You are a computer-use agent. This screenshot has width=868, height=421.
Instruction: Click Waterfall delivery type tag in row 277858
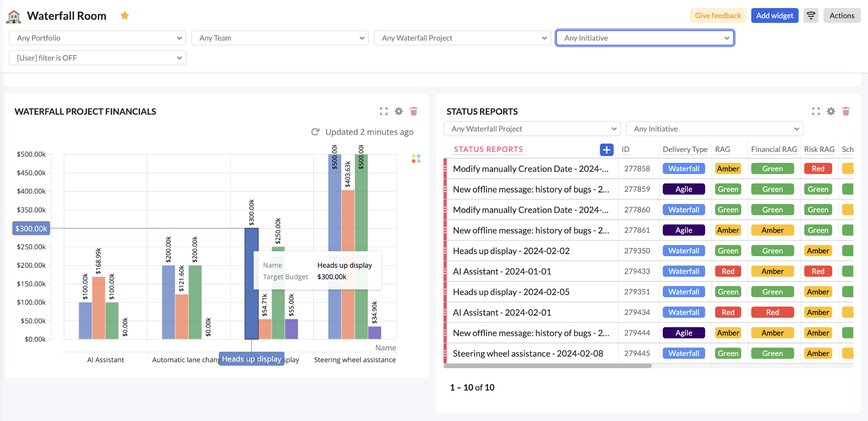tap(684, 169)
